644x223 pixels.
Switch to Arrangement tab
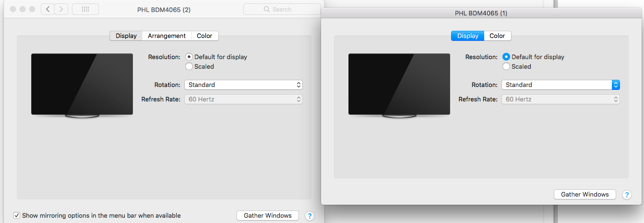pos(167,36)
